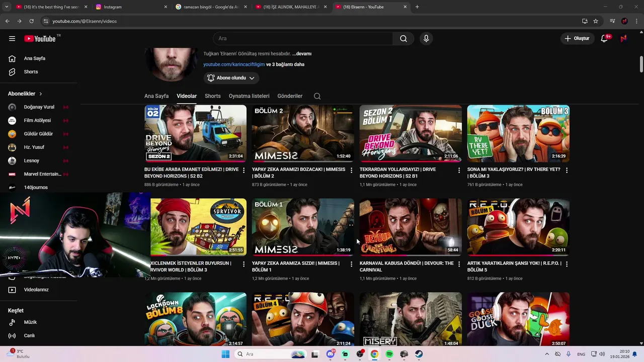This screenshot has width=644, height=362.
Task: Bookmark this page with the star
Action: pyautogui.click(x=596, y=21)
